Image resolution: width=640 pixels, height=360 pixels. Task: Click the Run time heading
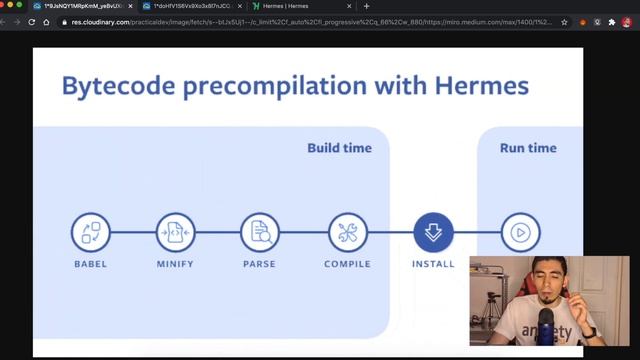point(528,148)
